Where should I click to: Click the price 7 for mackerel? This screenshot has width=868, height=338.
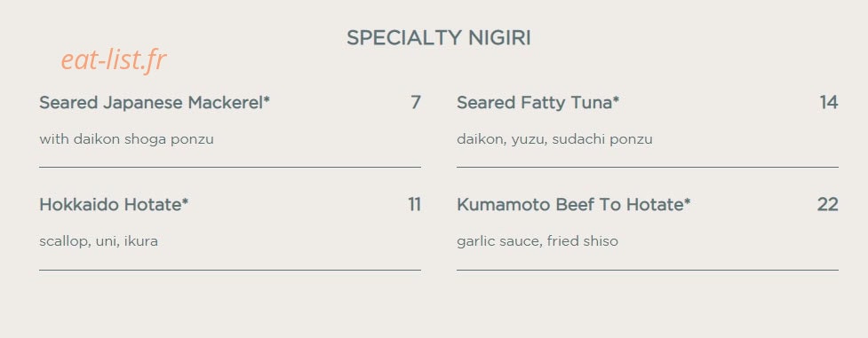415,103
